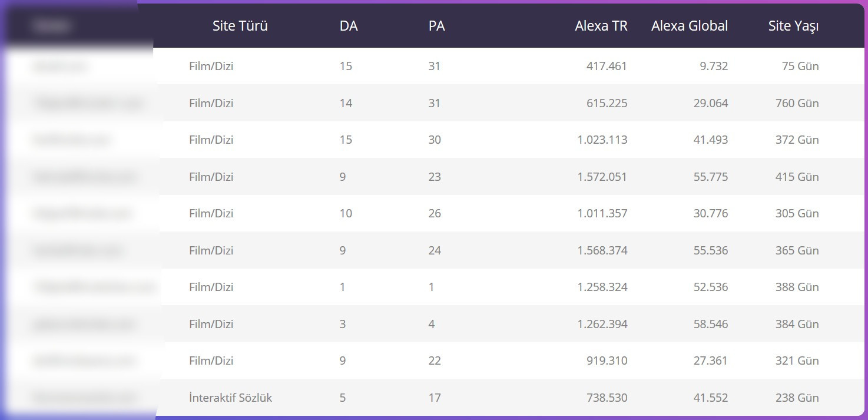Click the PA column header
868x420 pixels.
(x=436, y=26)
